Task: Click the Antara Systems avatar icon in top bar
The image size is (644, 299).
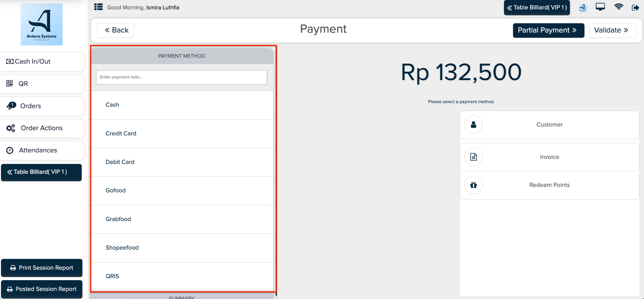Action: click(x=582, y=8)
